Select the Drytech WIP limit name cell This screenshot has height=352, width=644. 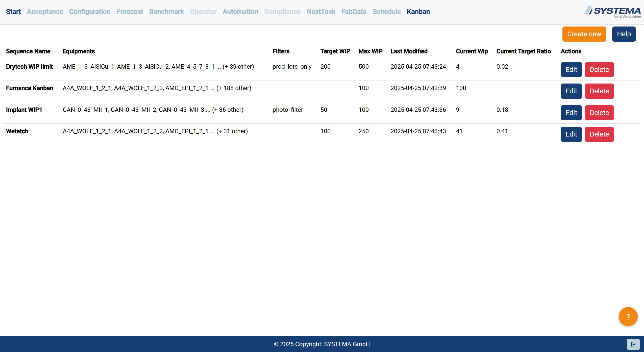click(x=29, y=67)
